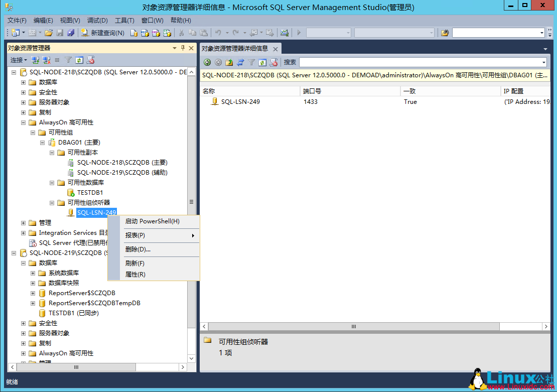Click the Undo arrow icon
557x392 pixels.
pos(218,32)
